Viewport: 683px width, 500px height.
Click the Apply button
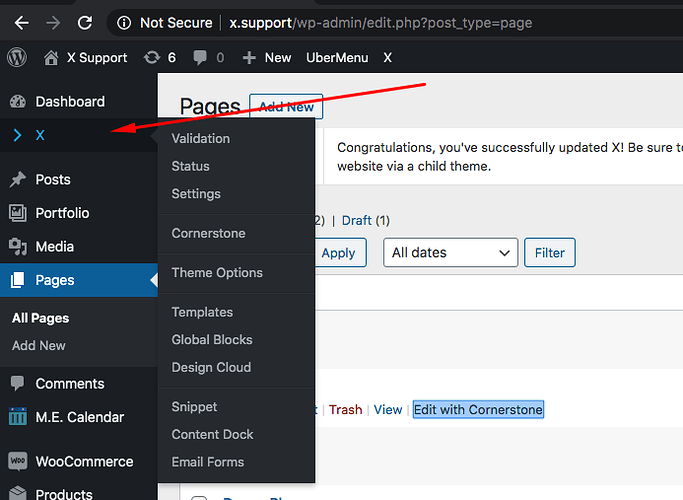(x=339, y=253)
